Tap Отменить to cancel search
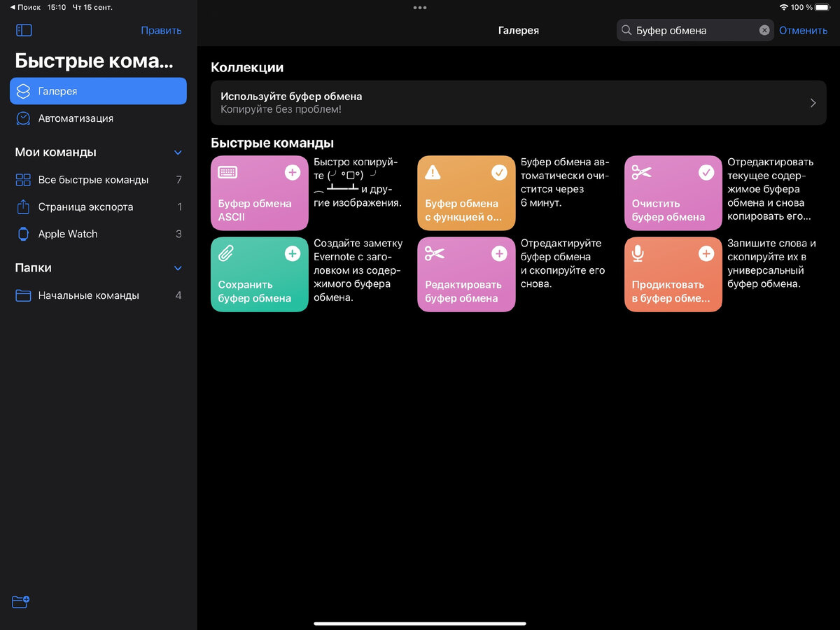840x630 pixels. pos(803,30)
